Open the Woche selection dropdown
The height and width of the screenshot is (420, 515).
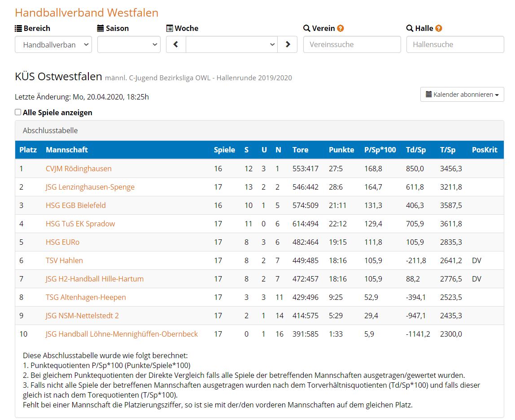(231, 44)
